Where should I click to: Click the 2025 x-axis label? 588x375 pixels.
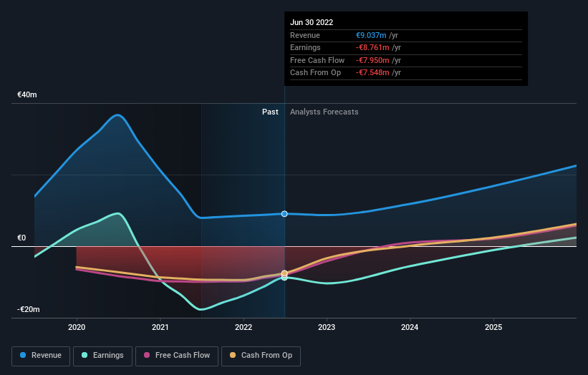point(493,327)
